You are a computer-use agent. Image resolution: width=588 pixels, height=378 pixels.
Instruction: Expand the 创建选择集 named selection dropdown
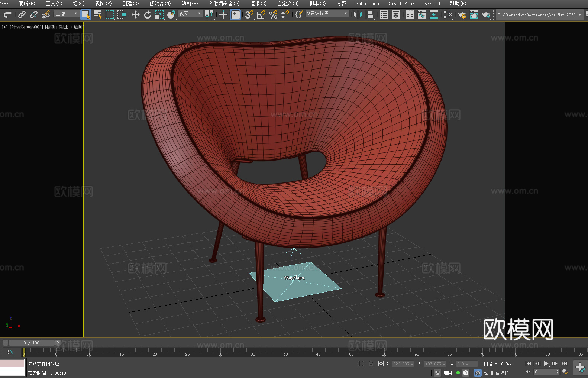[327, 13]
